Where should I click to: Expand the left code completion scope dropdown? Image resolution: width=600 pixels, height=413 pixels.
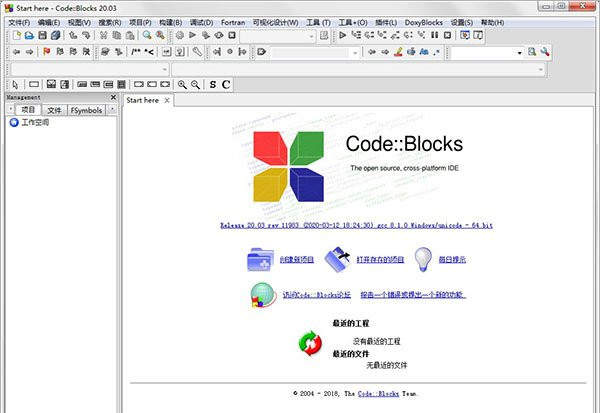pyautogui.click(x=165, y=70)
